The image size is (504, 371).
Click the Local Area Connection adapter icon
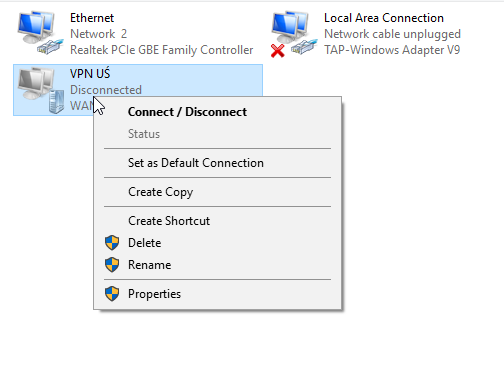point(294,32)
